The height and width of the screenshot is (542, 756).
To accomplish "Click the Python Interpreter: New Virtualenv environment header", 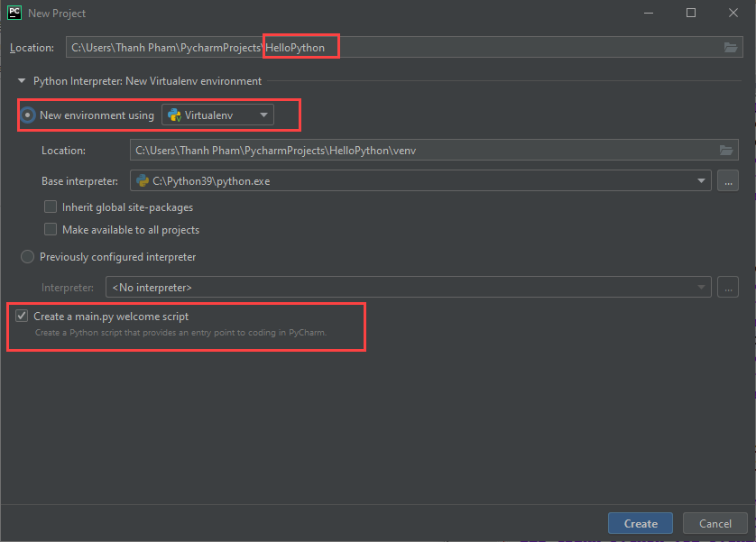I will 147,81.
